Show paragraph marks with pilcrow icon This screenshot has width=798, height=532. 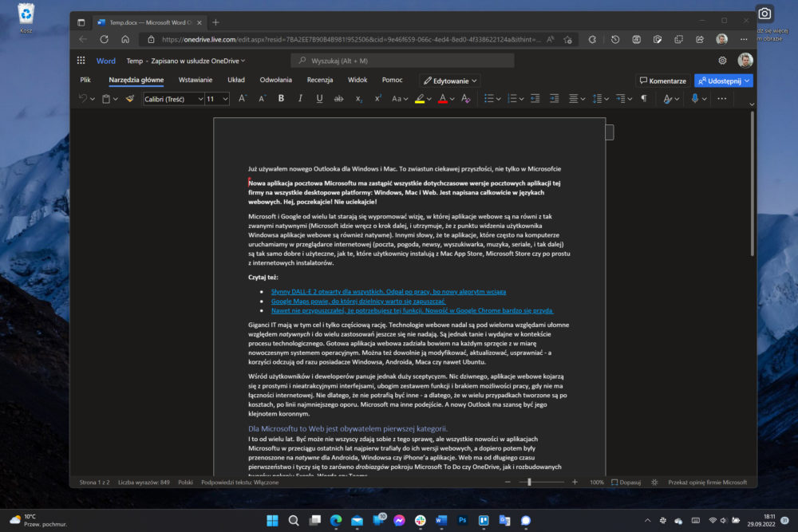pos(644,99)
